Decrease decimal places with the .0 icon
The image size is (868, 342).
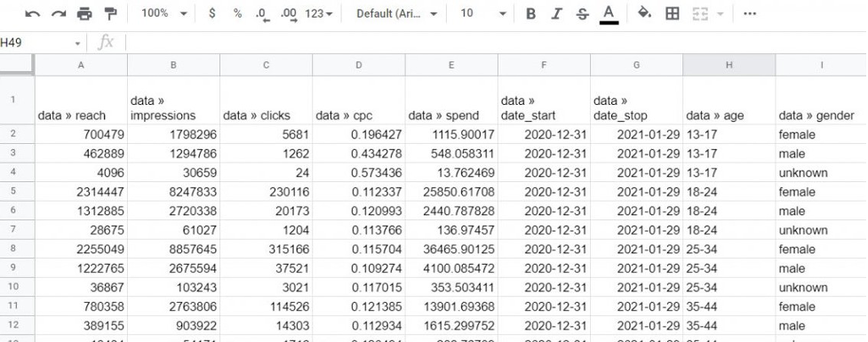point(263,14)
